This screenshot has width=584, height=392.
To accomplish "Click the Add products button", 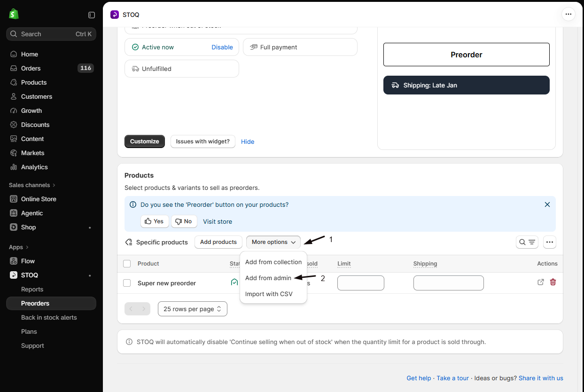I will 218,242.
